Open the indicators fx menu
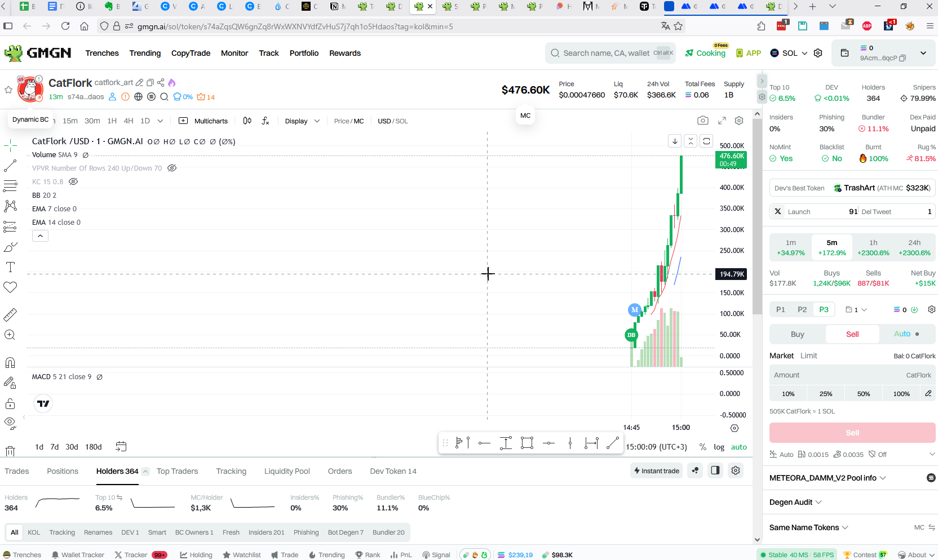The image size is (938, 560). [x=266, y=121]
